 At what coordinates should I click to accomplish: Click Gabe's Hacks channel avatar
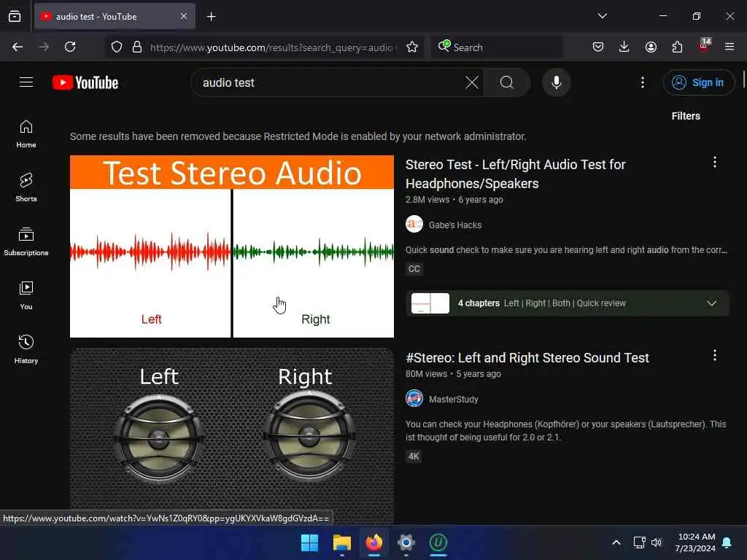click(414, 224)
